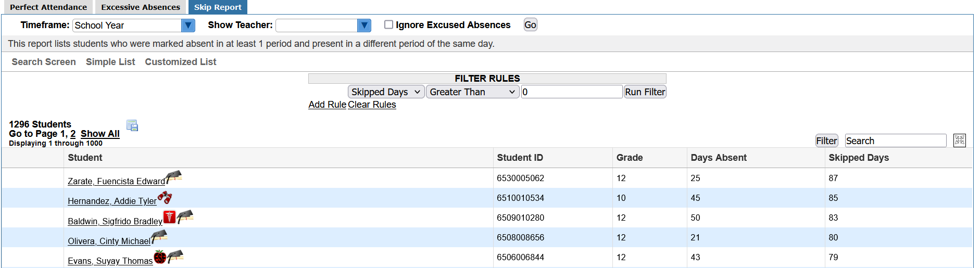The height and width of the screenshot is (268, 980).
Task: Open student Olivera, Cinty Michael
Action: point(109,241)
